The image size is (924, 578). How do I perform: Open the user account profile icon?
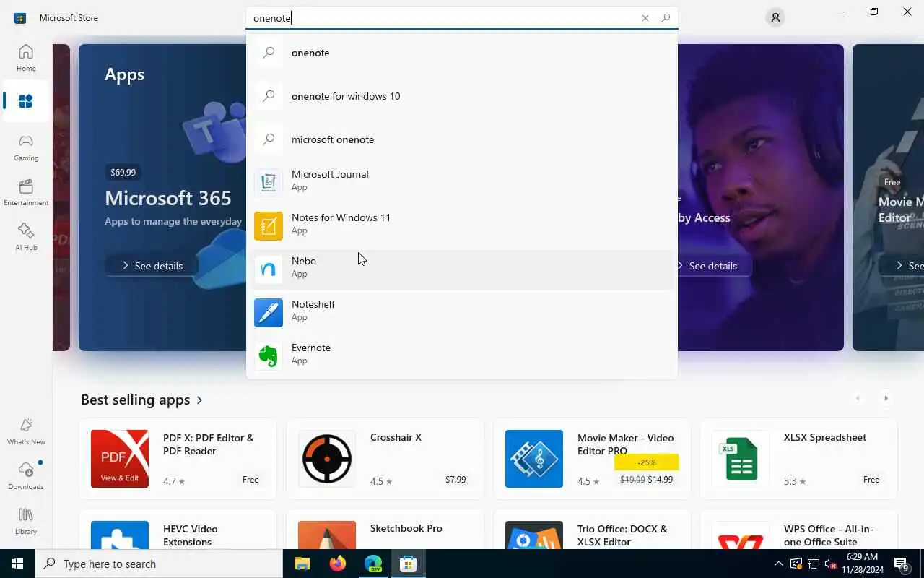(x=775, y=18)
